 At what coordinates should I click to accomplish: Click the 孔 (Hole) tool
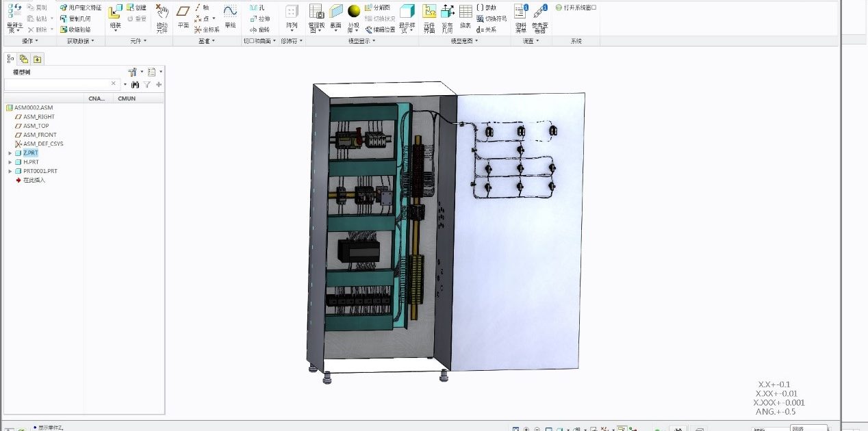pyautogui.click(x=257, y=8)
